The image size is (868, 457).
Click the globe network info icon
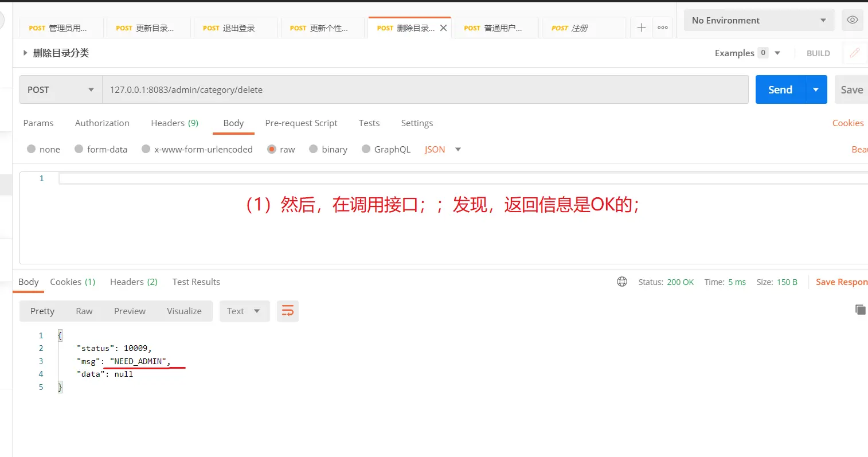click(x=622, y=282)
